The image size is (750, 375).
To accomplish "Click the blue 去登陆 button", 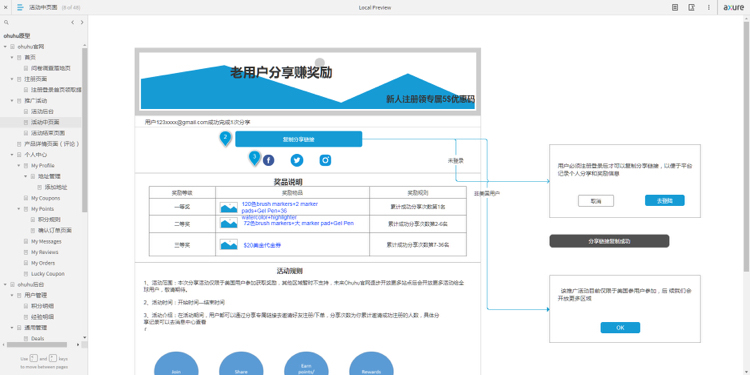I will (664, 200).
